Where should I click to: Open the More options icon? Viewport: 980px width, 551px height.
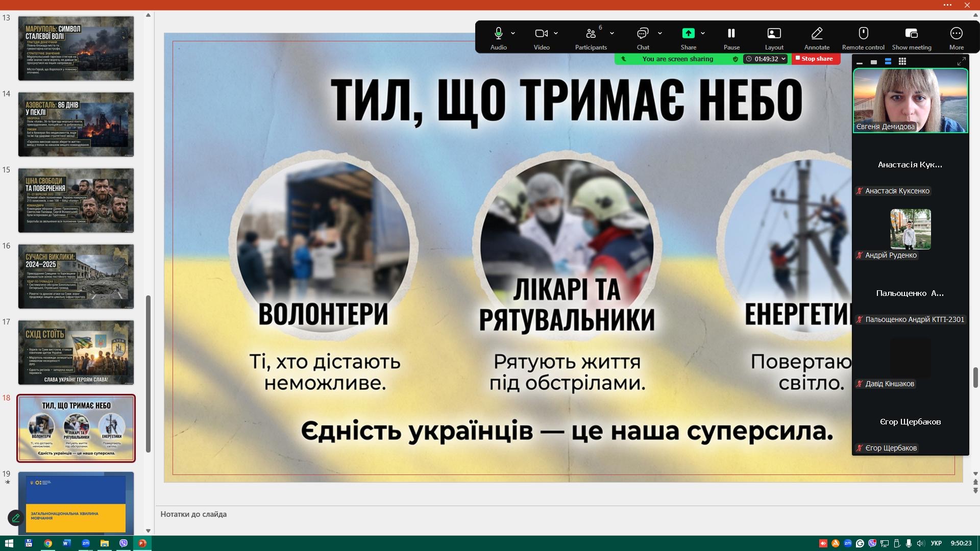point(956,34)
